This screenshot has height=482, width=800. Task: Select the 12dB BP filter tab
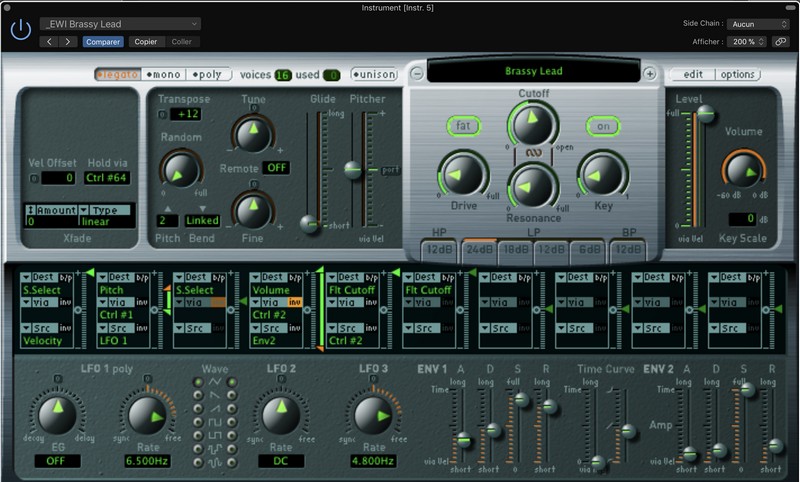(627, 249)
